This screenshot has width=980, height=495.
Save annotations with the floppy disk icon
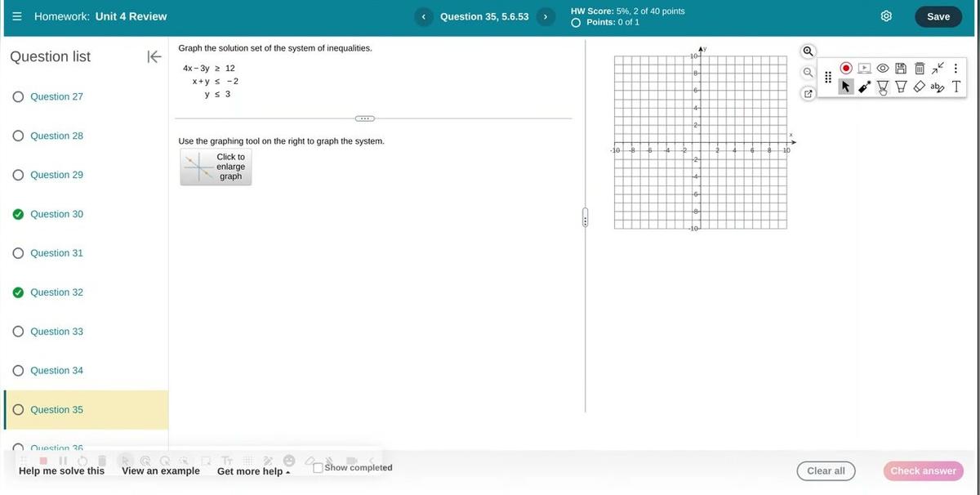pos(901,68)
